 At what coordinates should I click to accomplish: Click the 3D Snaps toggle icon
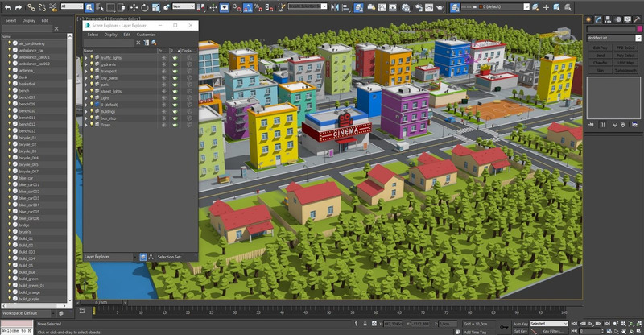pos(237,7)
